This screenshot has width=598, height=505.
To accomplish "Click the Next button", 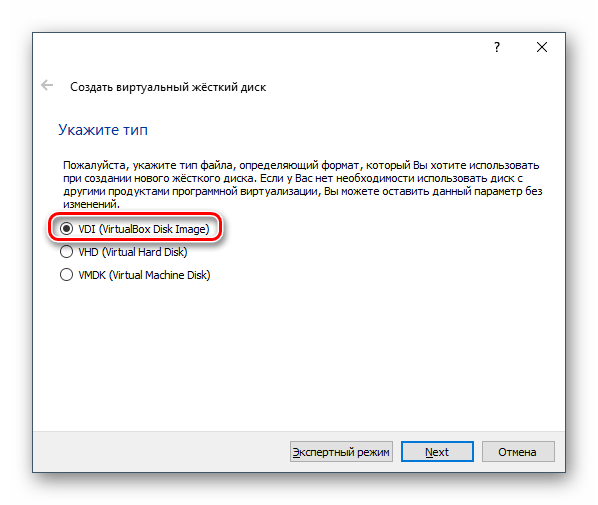I will click(437, 452).
